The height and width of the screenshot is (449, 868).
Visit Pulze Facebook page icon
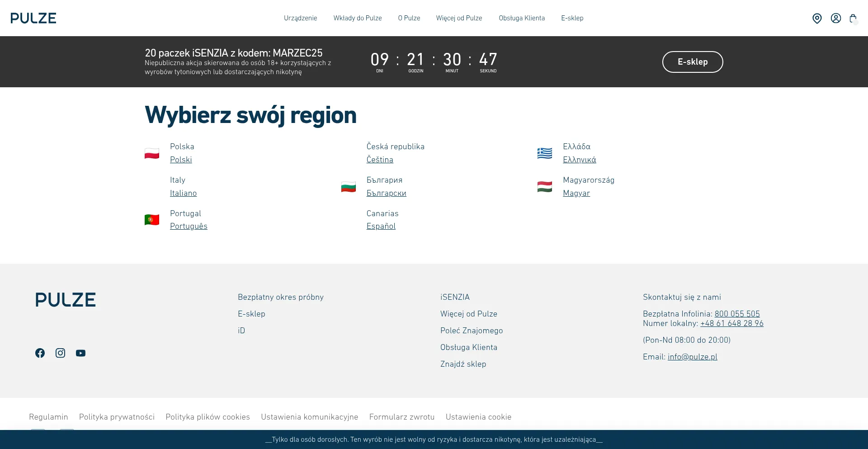40,353
